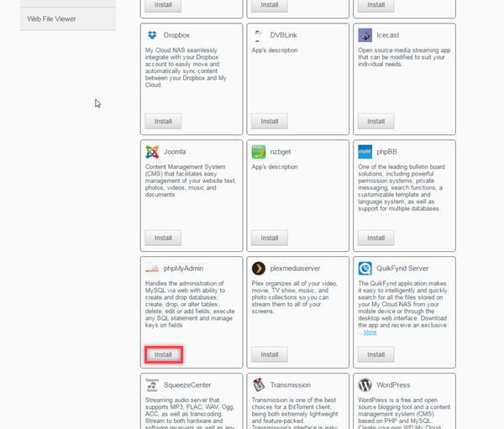Install the QuikFynd Server app
The image size is (504, 429).
pos(376,354)
